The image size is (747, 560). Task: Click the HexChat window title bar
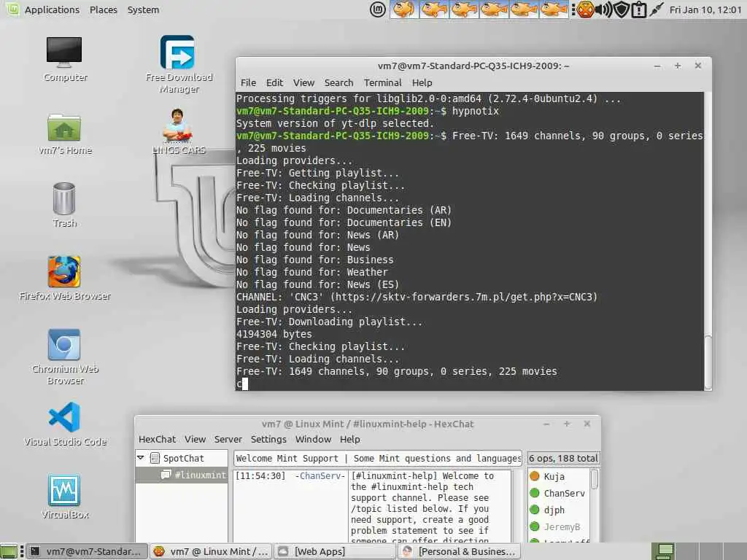(x=368, y=424)
